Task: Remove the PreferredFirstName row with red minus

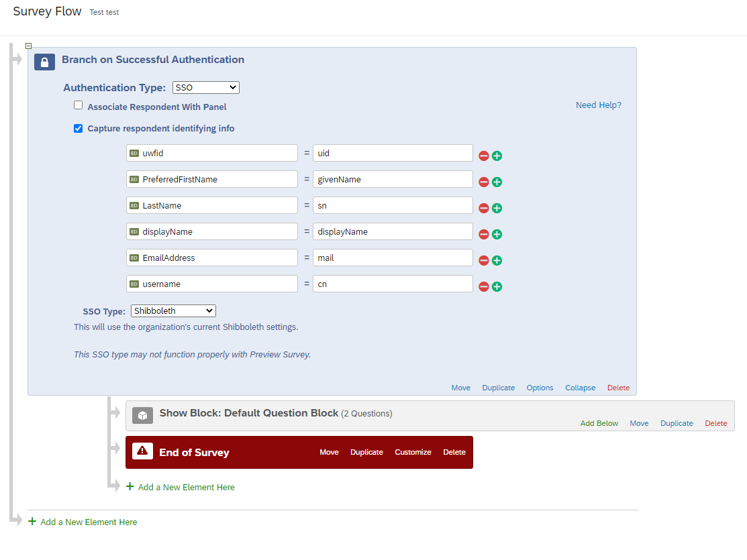Action: 483,182
